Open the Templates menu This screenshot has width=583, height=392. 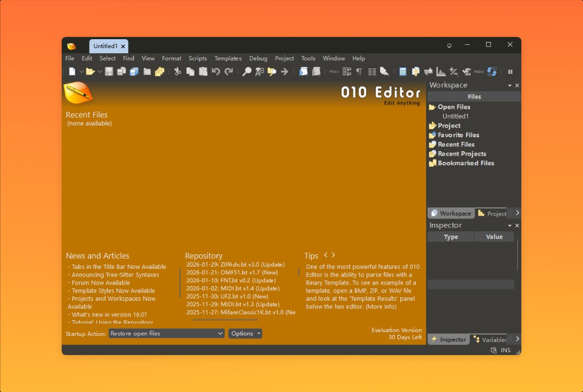pyautogui.click(x=228, y=58)
